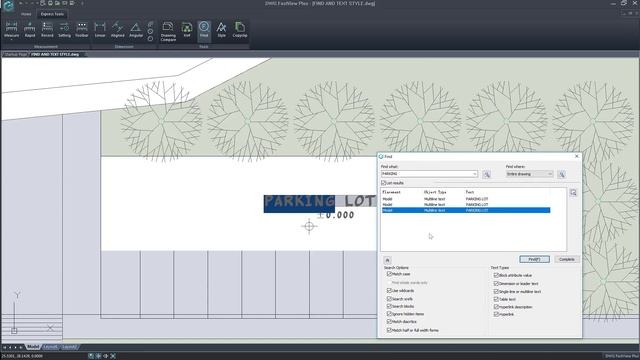Click the Find what text field
Viewport: 640px width, 360px height.
(426, 174)
